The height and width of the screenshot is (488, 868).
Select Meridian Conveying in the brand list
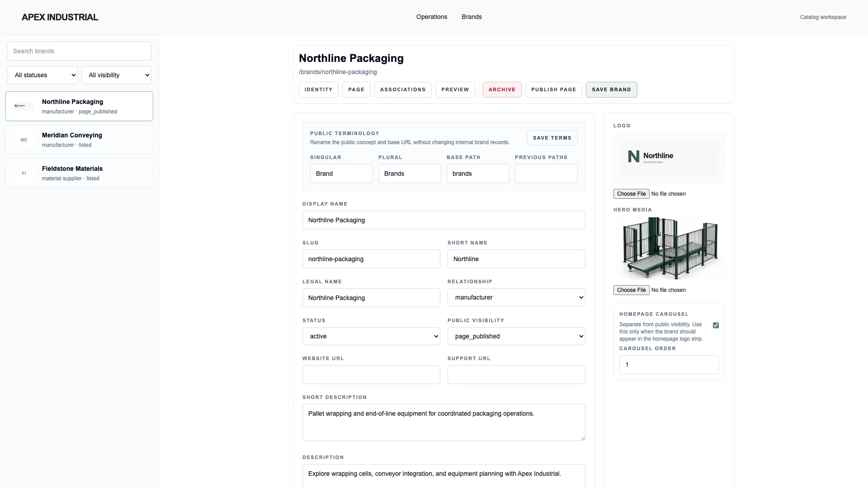point(79,140)
